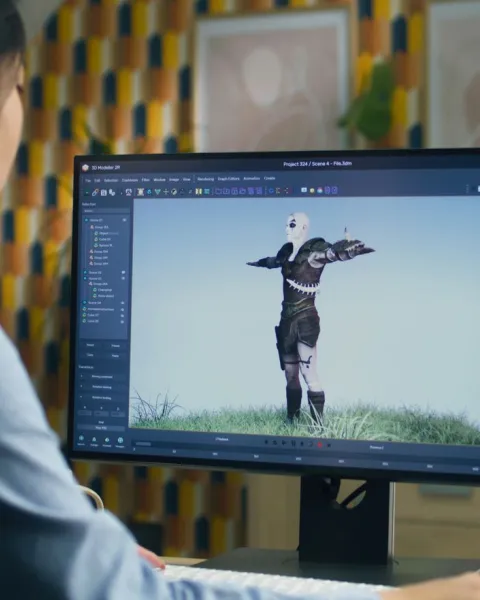Collapse the Rotation scaling section arrow

pos(81,397)
